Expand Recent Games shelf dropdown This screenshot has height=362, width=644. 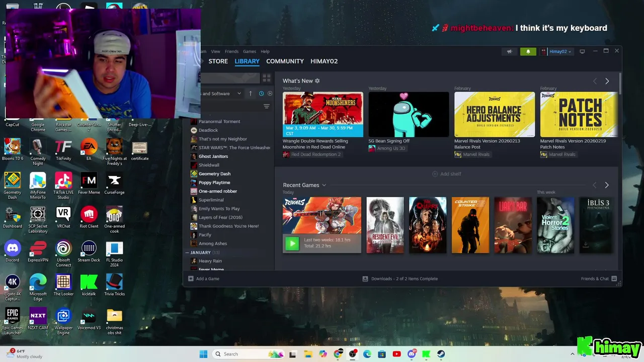point(324,186)
